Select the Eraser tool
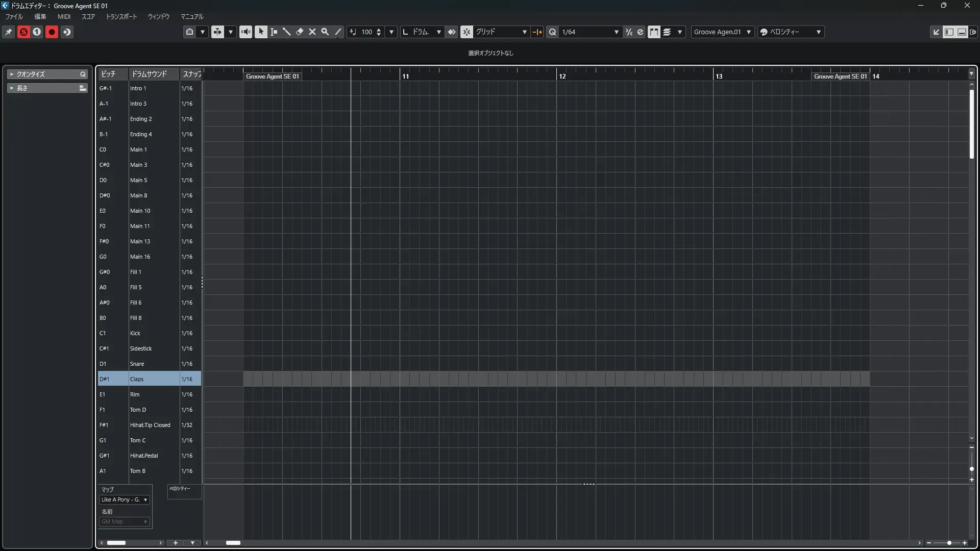 tap(300, 32)
